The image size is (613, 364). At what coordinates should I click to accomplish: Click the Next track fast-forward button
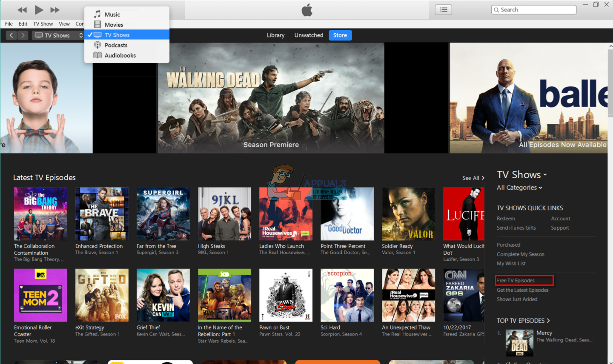coord(55,10)
